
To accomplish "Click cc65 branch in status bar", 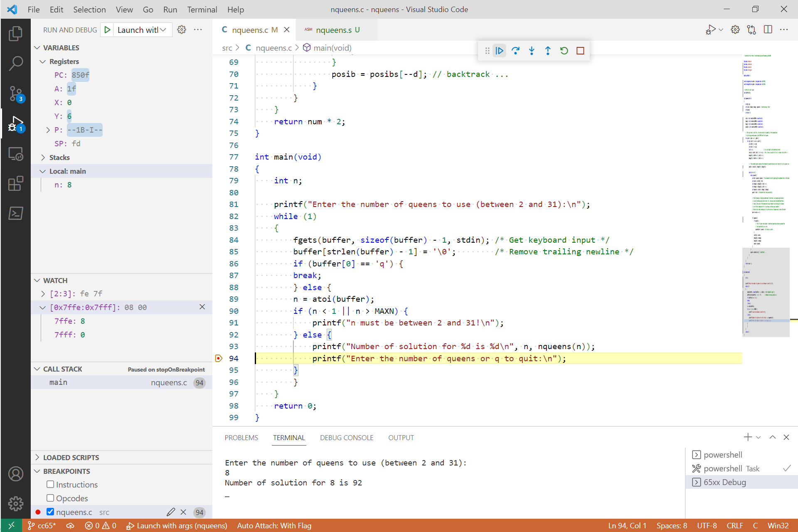I will (x=42, y=525).
